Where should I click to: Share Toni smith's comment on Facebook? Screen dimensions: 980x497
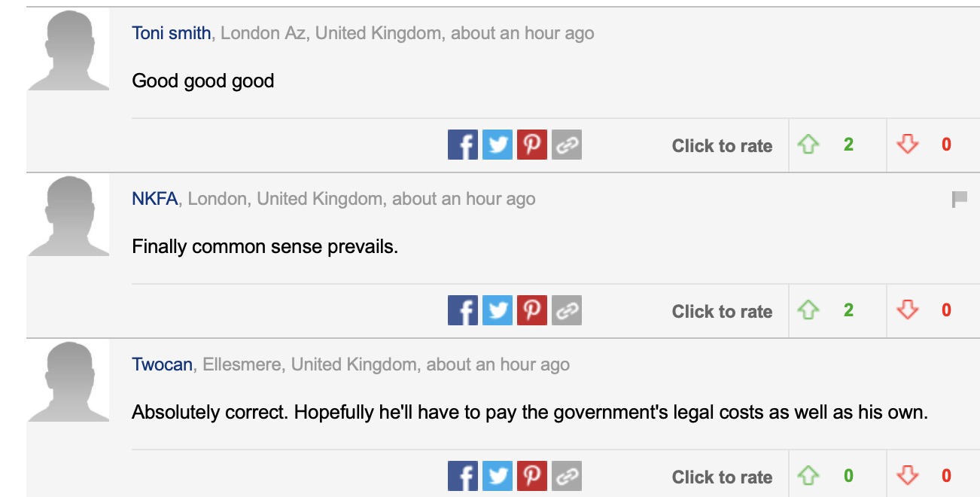point(462,145)
